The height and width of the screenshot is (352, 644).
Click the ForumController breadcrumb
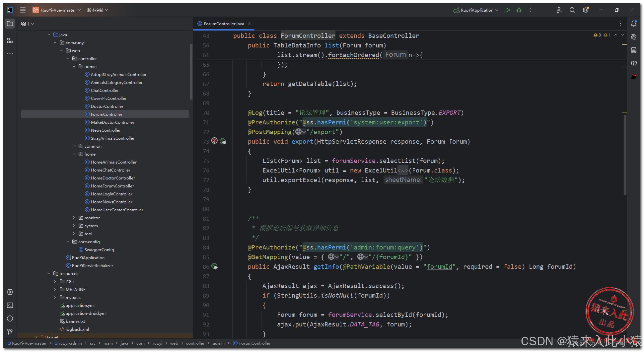[252, 343]
